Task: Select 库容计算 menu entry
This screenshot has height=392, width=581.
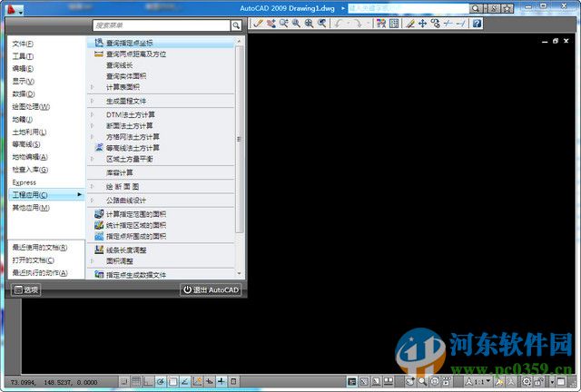Action: point(120,172)
